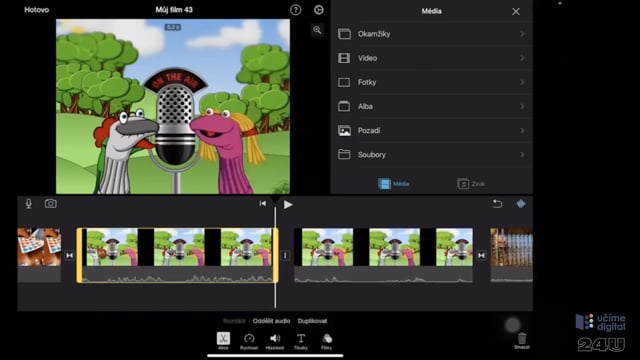The width and height of the screenshot is (640, 360).
Task: Click the blue waveform toggle icon
Action: [x=520, y=203]
